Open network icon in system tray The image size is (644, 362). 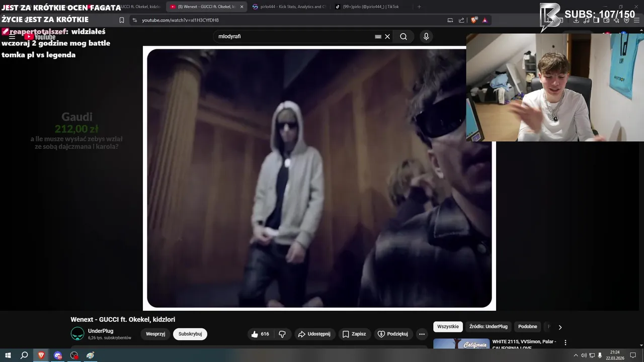[592, 355]
